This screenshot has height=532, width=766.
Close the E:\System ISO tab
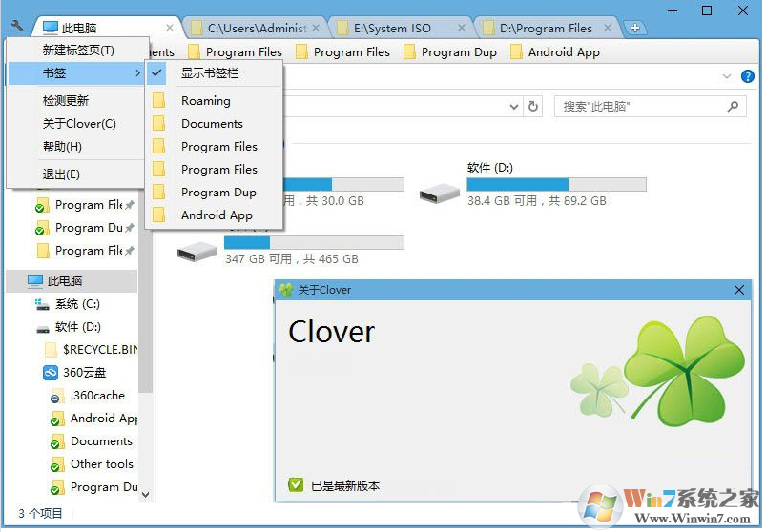point(461,28)
